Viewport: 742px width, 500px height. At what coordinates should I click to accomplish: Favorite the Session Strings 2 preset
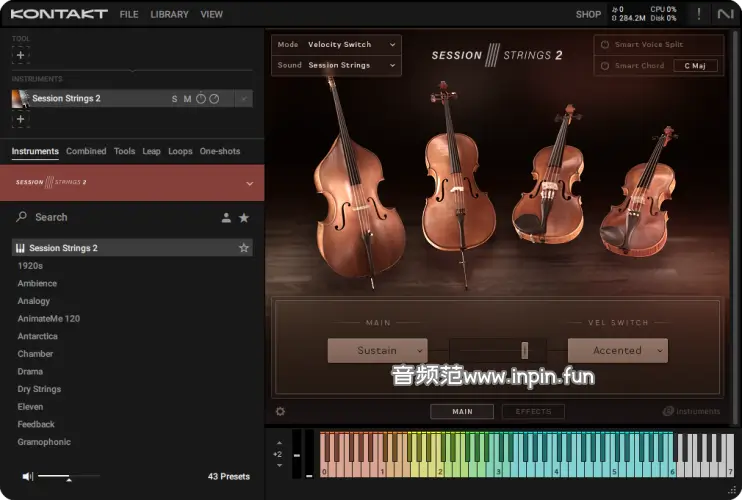[x=243, y=248]
